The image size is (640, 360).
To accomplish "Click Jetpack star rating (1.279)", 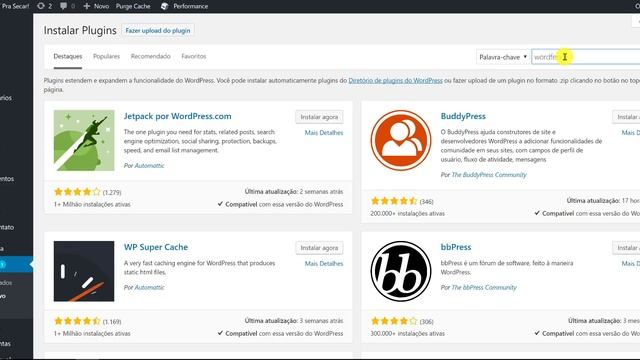I will pyautogui.click(x=77, y=192).
